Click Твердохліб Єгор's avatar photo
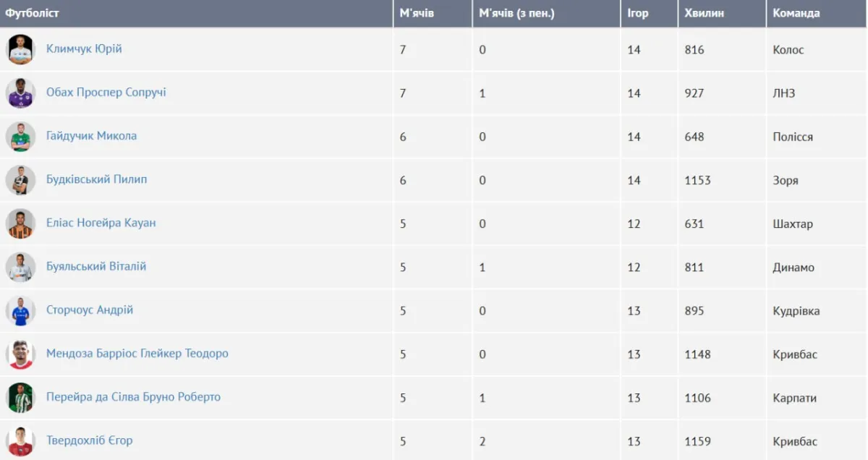868x460 pixels. pyautogui.click(x=20, y=441)
